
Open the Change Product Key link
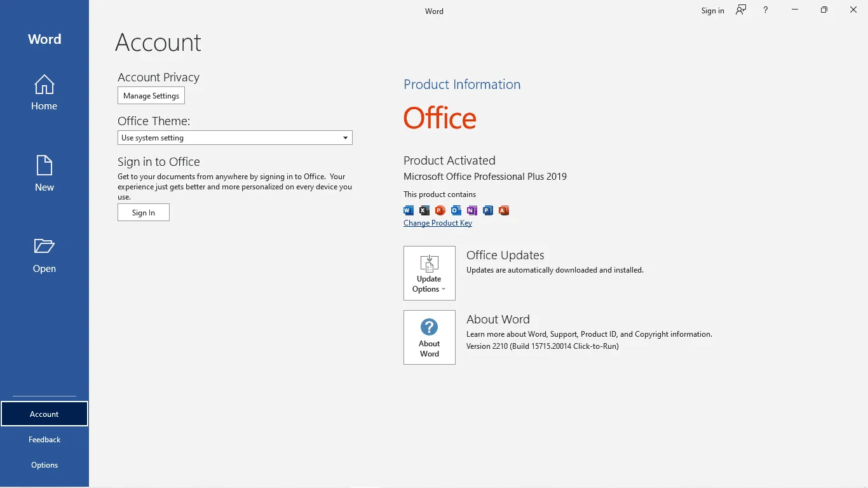(438, 223)
